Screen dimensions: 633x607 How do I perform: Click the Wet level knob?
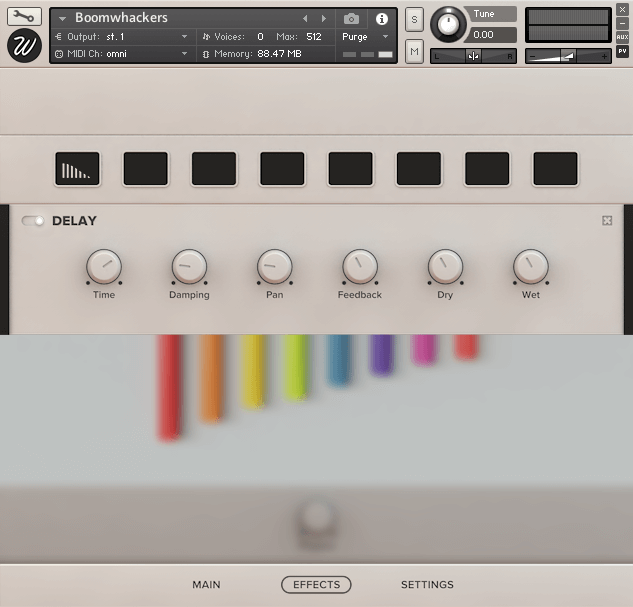(x=531, y=266)
